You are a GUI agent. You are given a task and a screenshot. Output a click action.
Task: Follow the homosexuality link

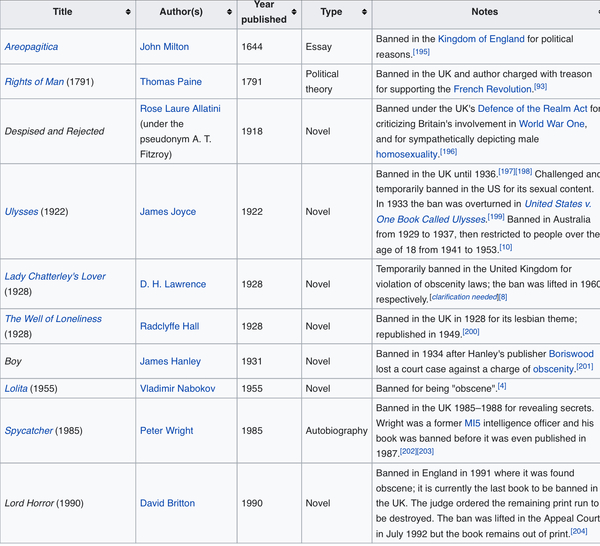pos(406,154)
